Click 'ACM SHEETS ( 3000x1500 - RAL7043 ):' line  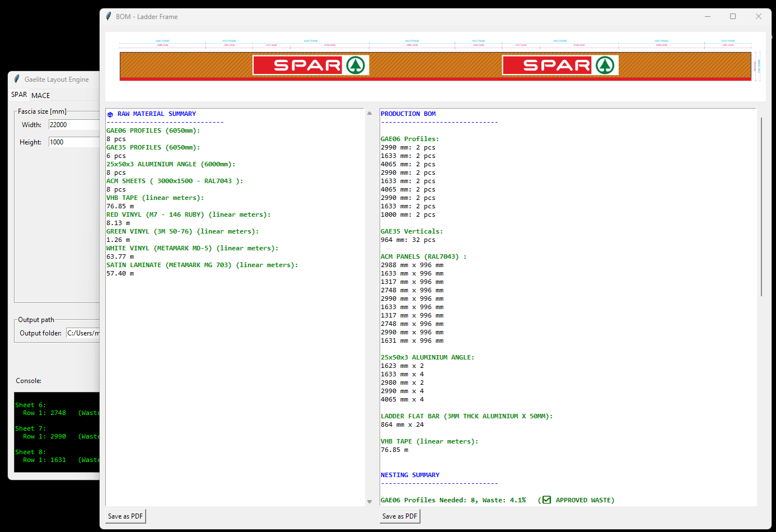tap(175, 181)
